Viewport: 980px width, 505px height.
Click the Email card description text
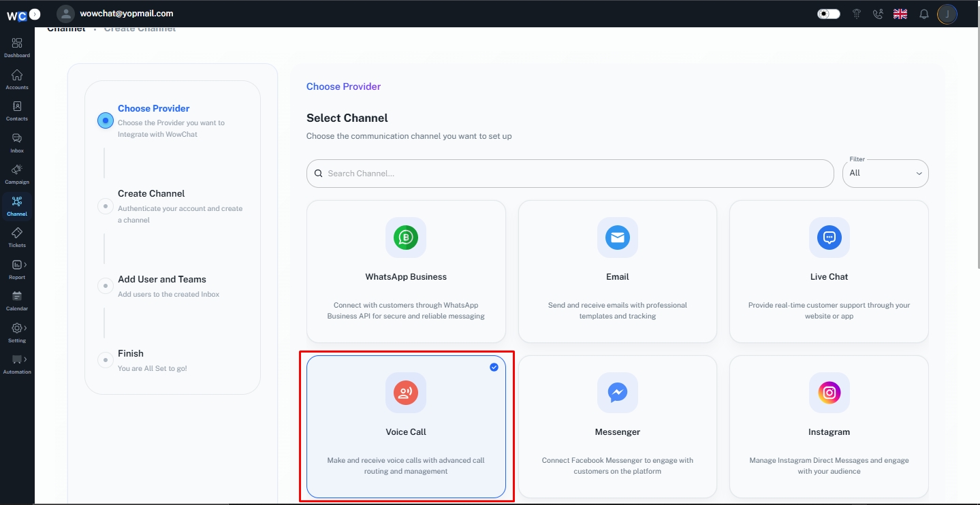(618, 311)
